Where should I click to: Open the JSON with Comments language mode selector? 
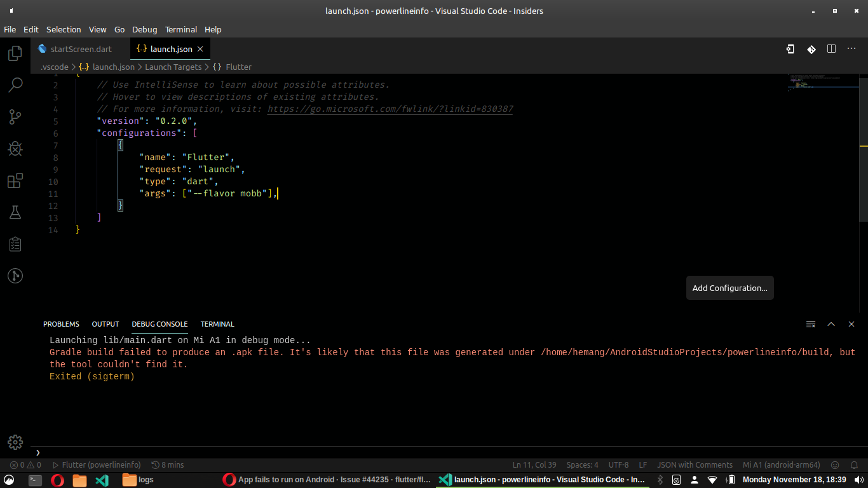[x=695, y=464]
